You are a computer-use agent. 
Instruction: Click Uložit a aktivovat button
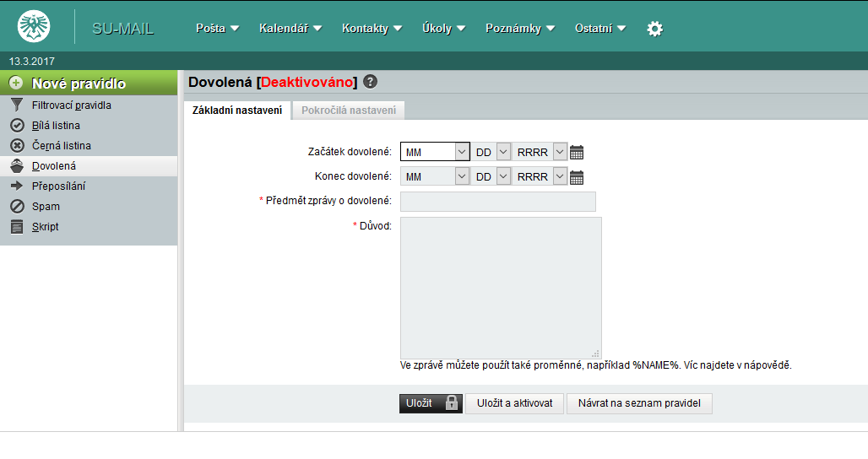514,403
